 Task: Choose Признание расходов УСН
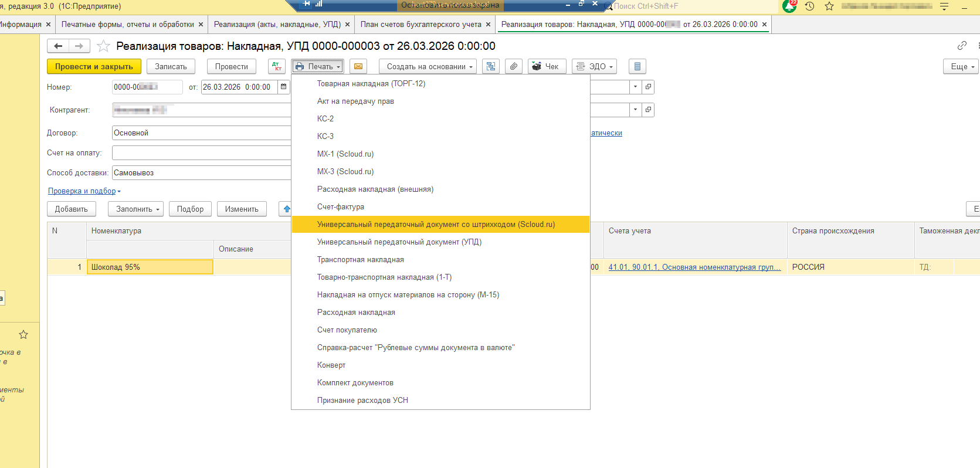click(x=440, y=401)
